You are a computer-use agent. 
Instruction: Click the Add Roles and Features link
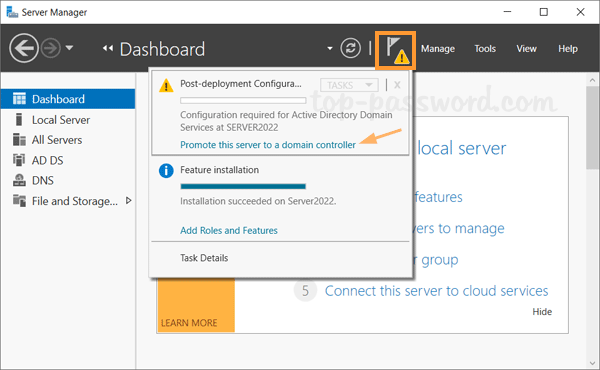click(x=229, y=230)
